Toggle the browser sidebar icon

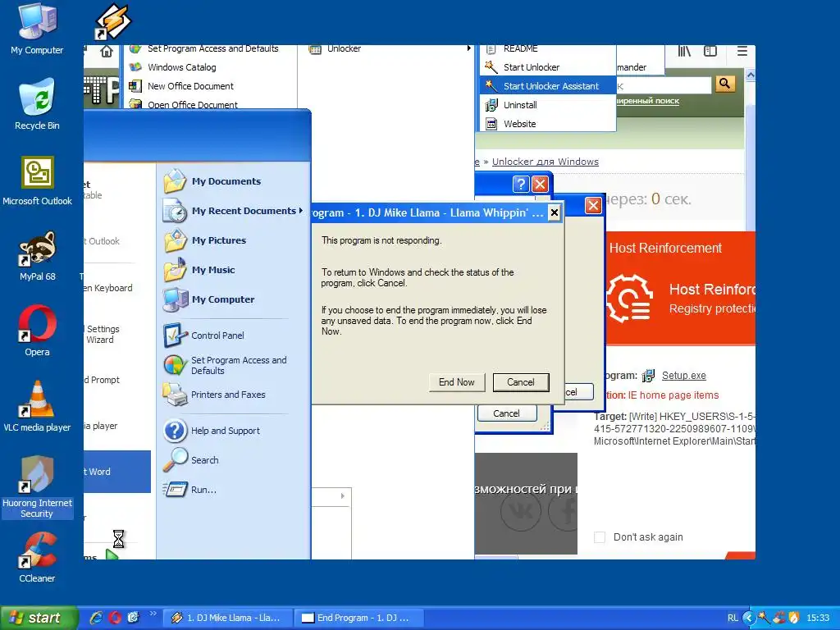tap(710, 51)
